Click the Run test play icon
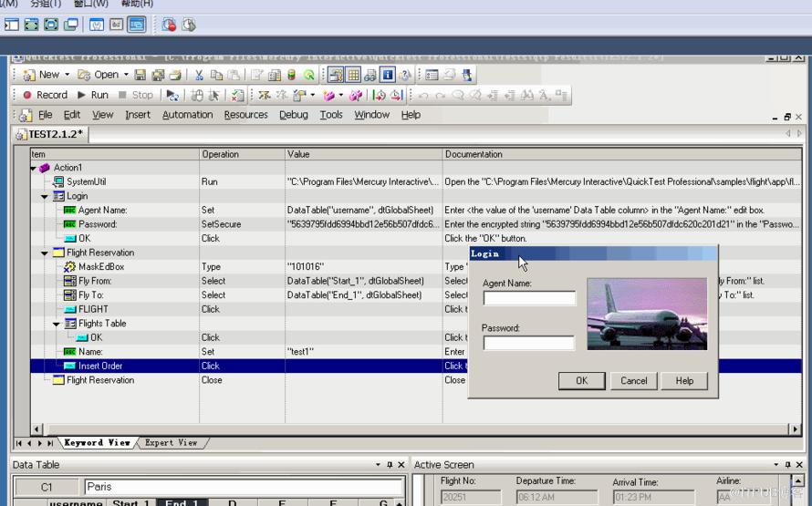 (x=93, y=95)
